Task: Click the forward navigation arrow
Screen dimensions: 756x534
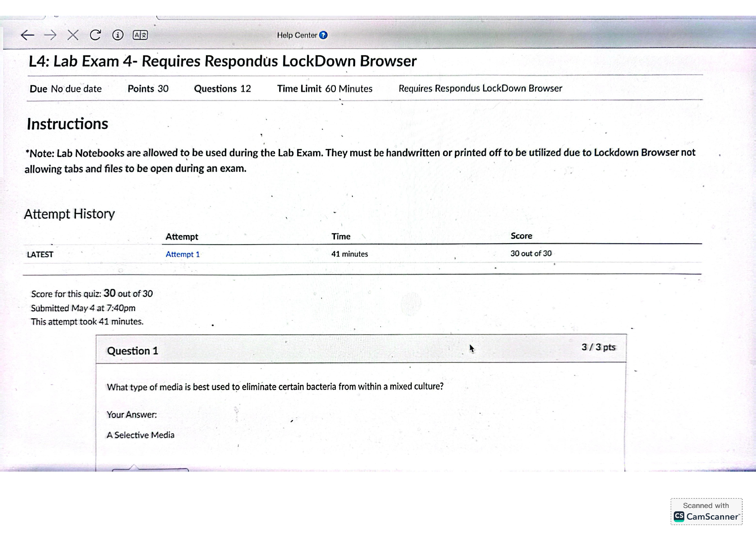Action: pyautogui.click(x=50, y=35)
